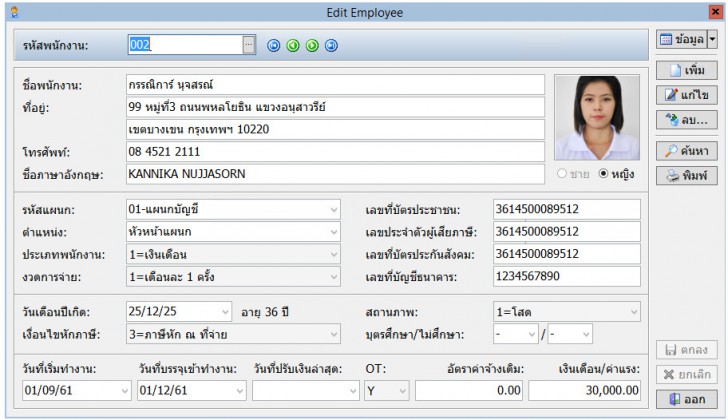Click the ลบ... delete button
The height and width of the screenshot is (420, 728).
click(687, 120)
